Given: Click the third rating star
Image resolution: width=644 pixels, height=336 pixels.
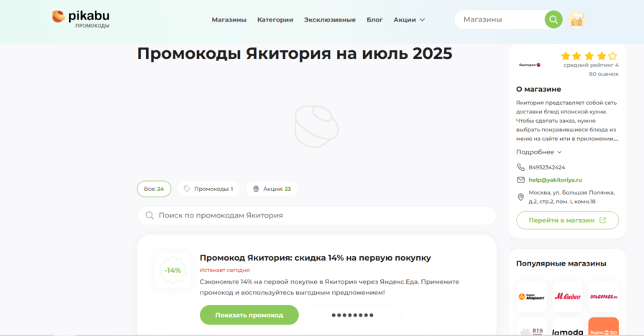Looking at the screenshot, I should tap(589, 56).
